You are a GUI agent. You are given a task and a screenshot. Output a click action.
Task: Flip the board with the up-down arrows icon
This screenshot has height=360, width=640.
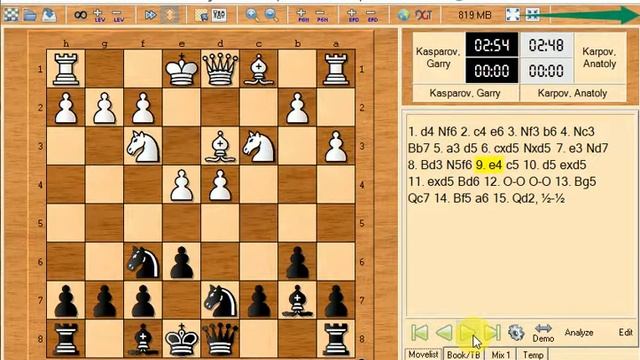(170, 16)
